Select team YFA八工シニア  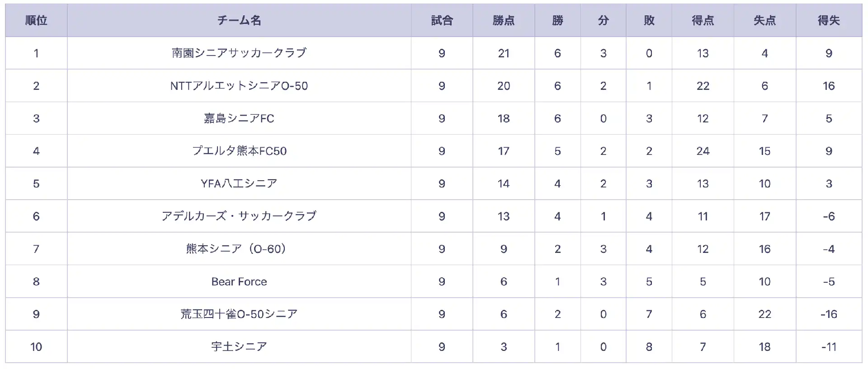point(239,183)
